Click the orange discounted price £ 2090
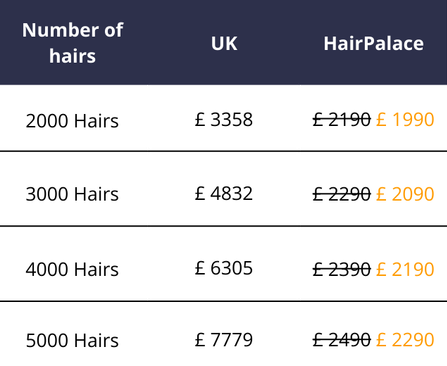447x366 pixels. (x=405, y=194)
